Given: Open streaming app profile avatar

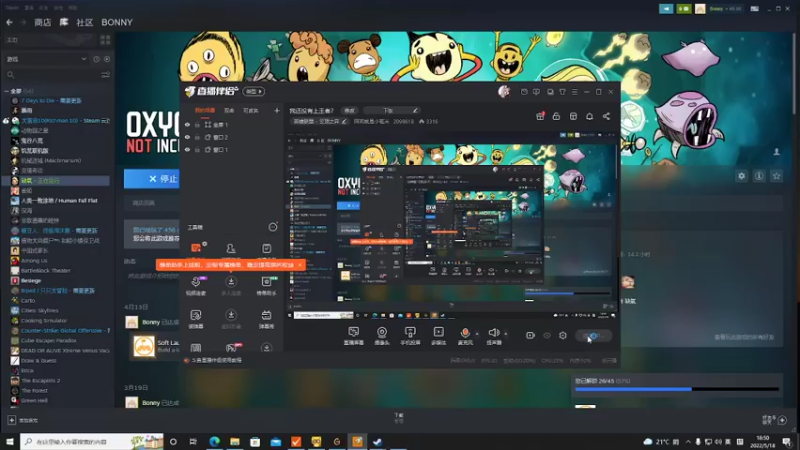Looking at the screenshot, I should [504, 91].
